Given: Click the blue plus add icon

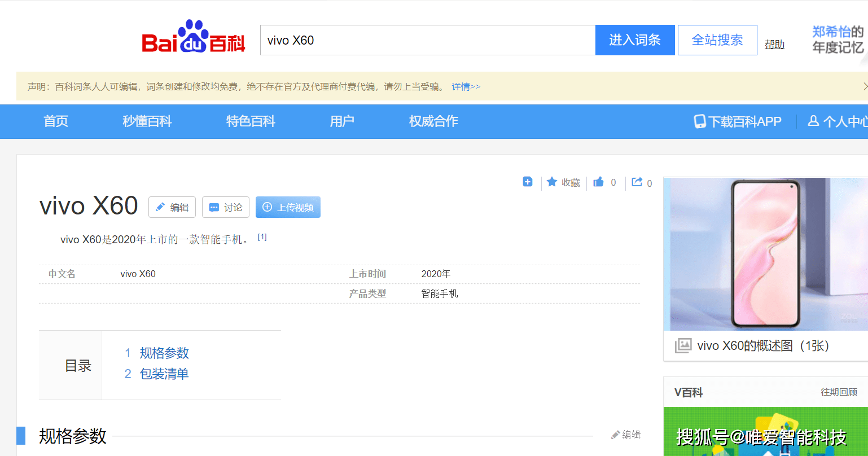Looking at the screenshot, I should pyautogui.click(x=528, y=182).
